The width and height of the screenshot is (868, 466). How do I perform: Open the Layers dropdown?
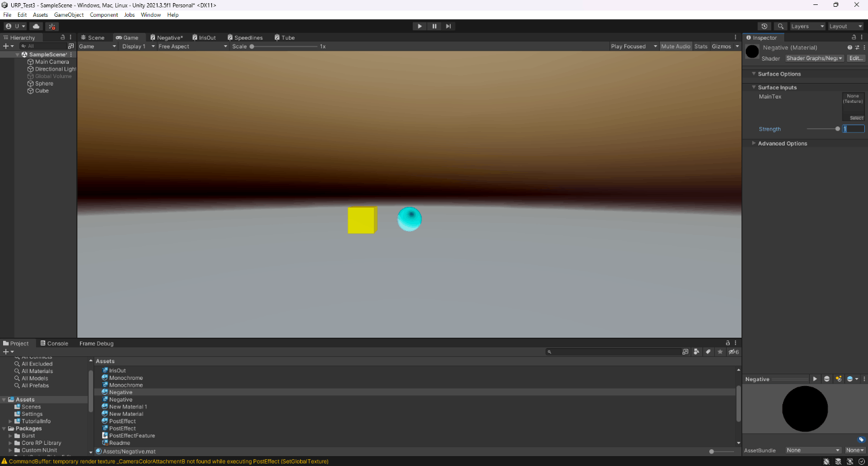coord(807,26)
